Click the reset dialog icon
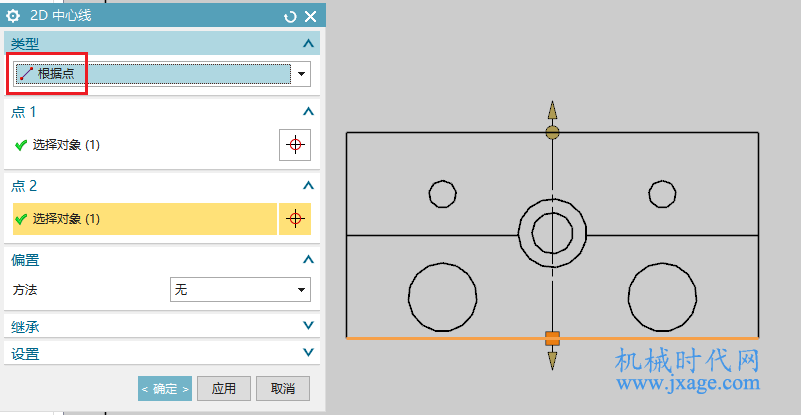 (x=290, y=17)
